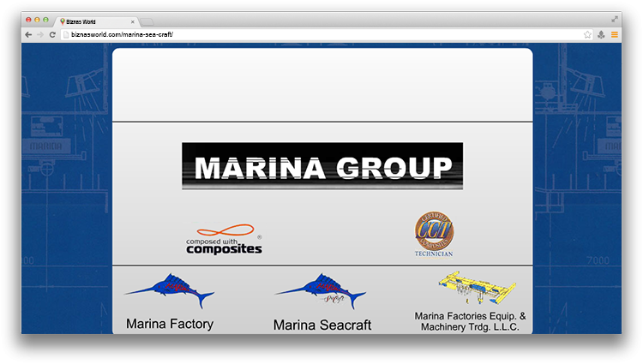643x364 pixels.
Task: Reload the current page
Action: [53, 34]
